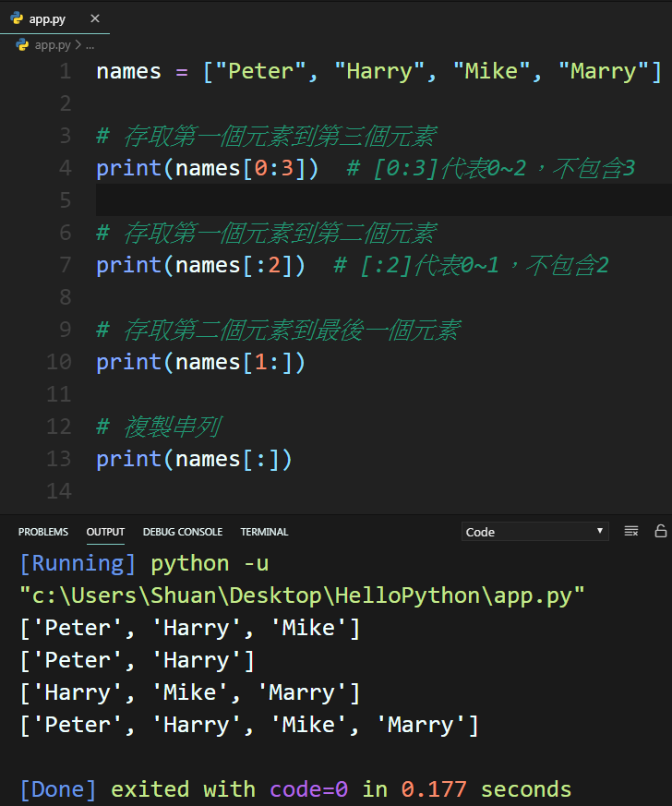
Task: Expand the "..." breadcrumb entry
Action: (90, 43)
